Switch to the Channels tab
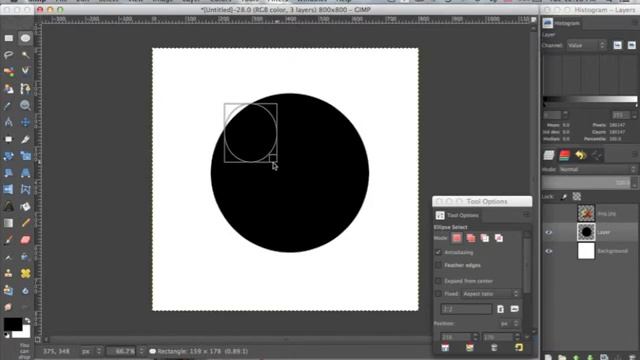Viewport: 640px width, 360px height. pos(564,155)
